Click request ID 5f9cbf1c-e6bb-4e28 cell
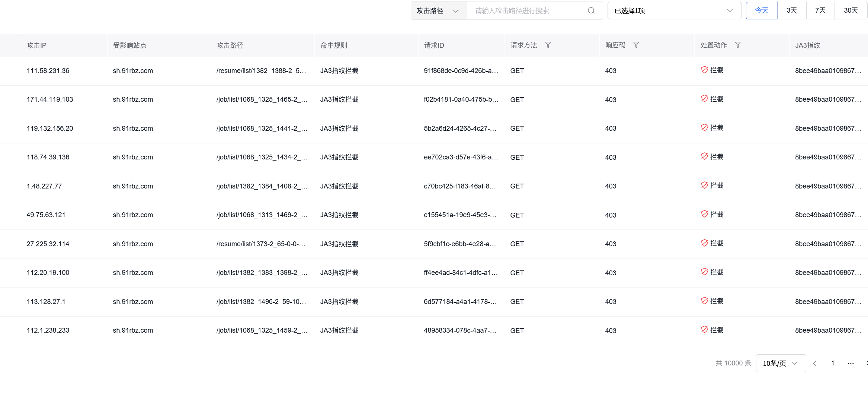The width and height of the screenshot is (868, 409). [459, 244]
